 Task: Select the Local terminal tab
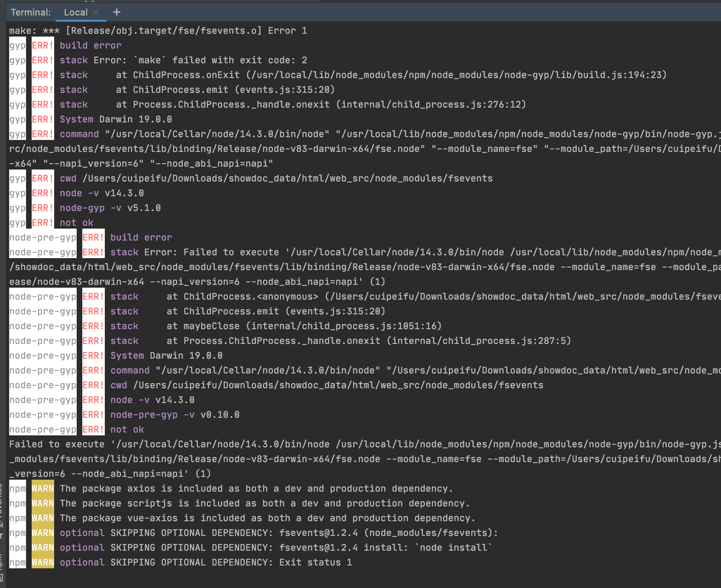pos(76,12)
